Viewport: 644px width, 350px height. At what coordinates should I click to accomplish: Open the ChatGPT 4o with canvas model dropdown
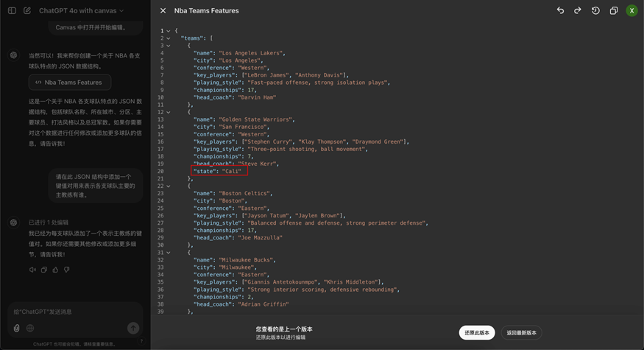(x=81, y=11)
